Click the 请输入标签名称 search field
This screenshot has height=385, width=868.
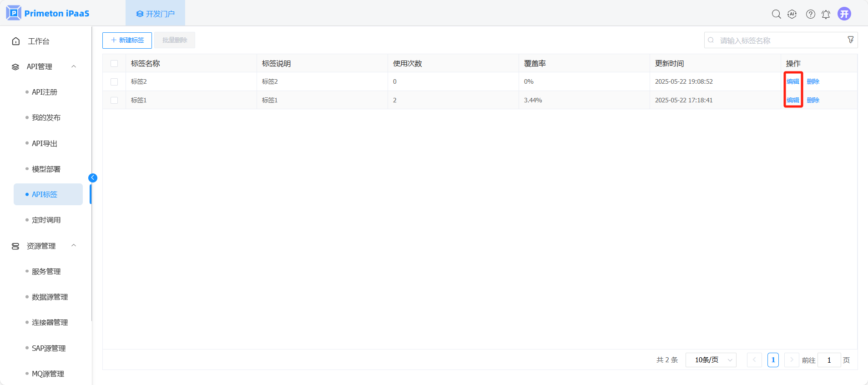(778, 41)
